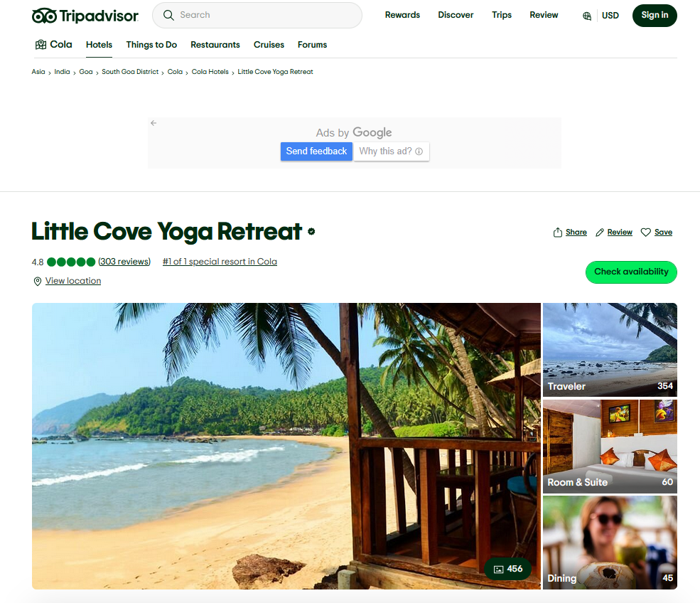Image resolution: width=700 pixels, height=603 pixels.
Task: Open the Why this ad info
Action: click(x=391, y=151)
